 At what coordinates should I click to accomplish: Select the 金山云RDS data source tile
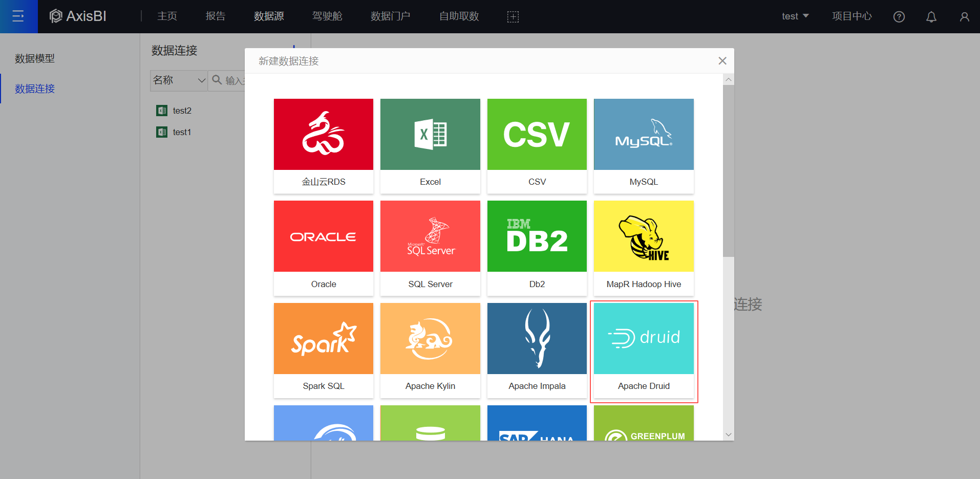[x=324, y=146]
